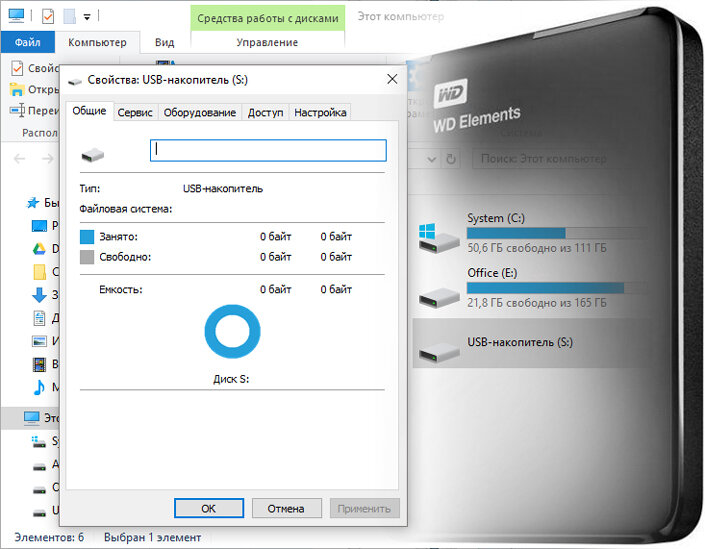Open the Управление ribbon tab
The width and height of the screenshot is (705, 549).
coord(267,42)
